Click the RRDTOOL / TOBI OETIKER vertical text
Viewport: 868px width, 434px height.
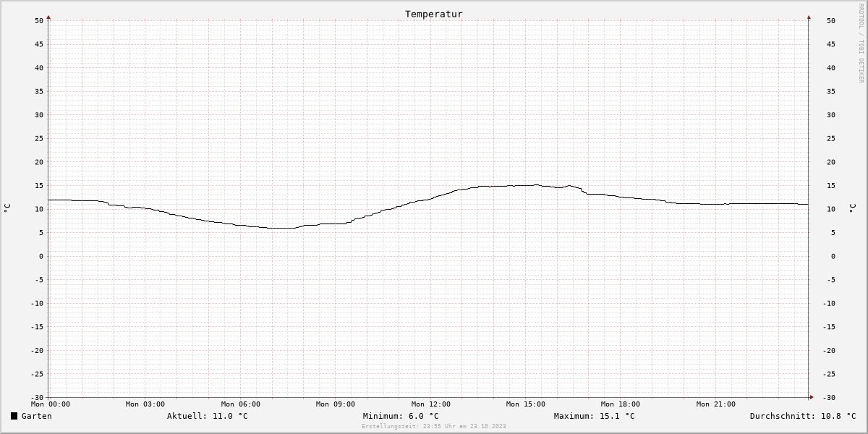pos(861,43)
